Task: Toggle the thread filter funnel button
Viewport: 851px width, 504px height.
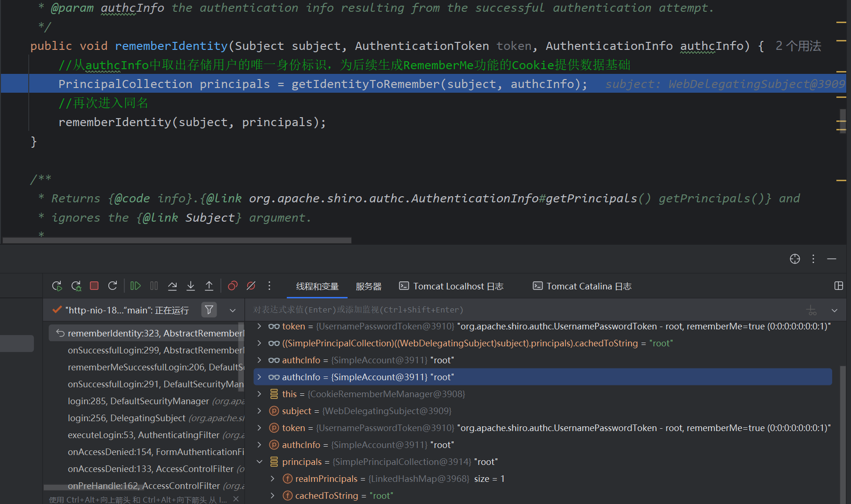Action: tap(209, 310)
